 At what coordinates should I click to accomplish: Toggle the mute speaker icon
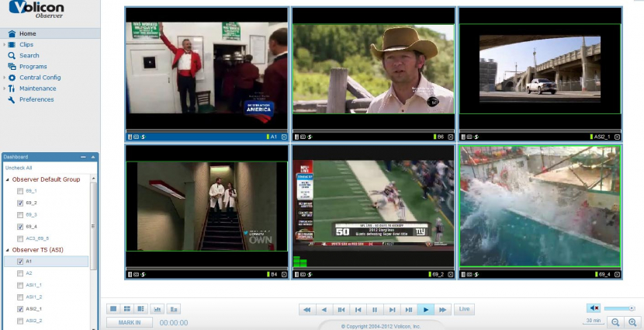pos(594,308)
